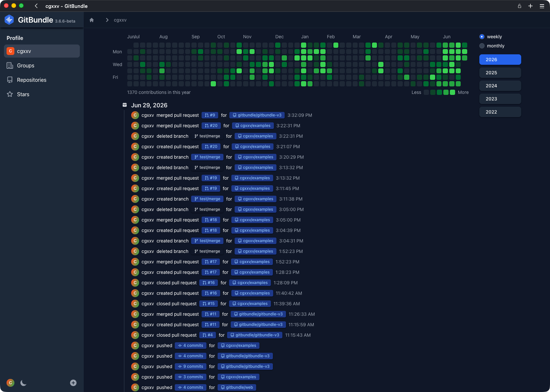Open pull request #17 at 1:52:23 PM
The height and width of the screenshot is (392, 550).
(211, 262)
